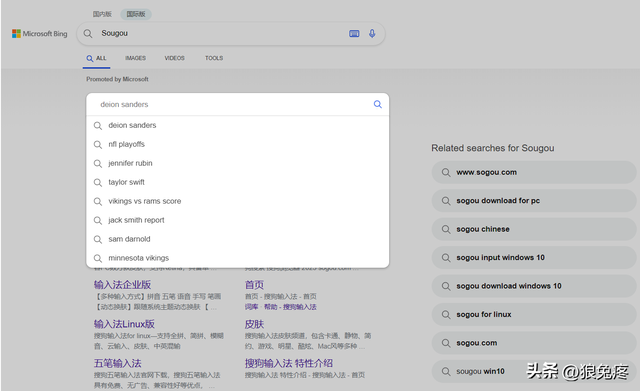Image resolution: width=640 pixels, height=391 pixels.
Task: Open the IMAGES tab
Action: pos(135,58)
